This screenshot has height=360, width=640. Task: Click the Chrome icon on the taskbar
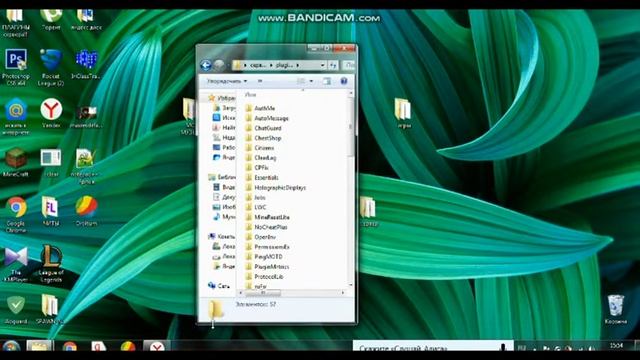click(70, 347)
